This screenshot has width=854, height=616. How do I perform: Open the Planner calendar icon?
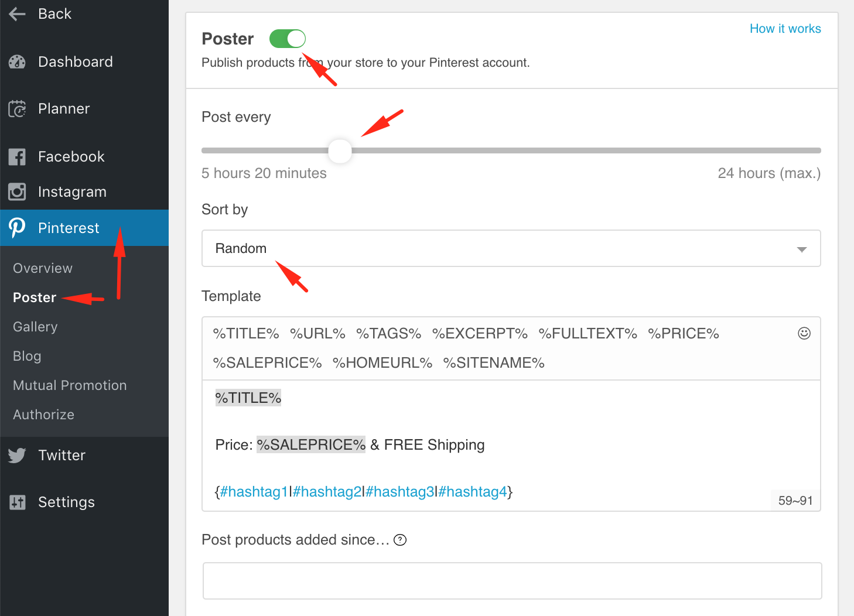pyautogui.click(x=17, y=108)
